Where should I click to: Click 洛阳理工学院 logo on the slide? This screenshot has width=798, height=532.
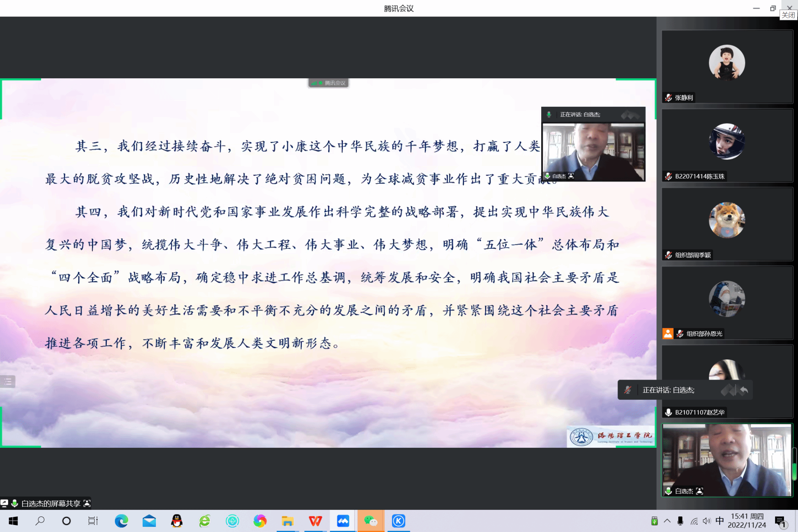[611, 437]
